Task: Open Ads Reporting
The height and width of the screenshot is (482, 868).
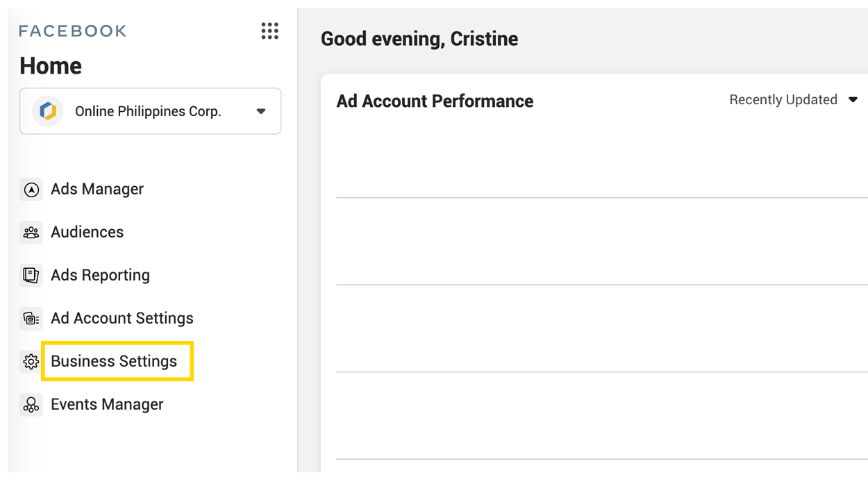Action: click(x=100, y=275)
